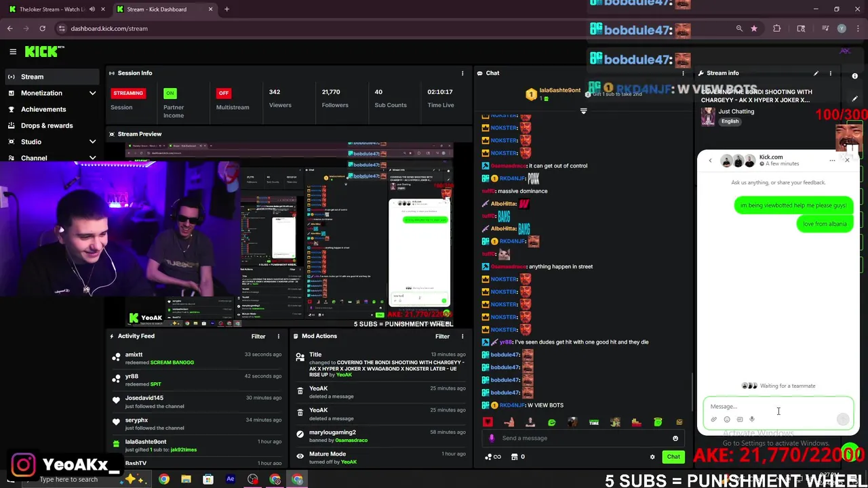Toggle the Multistream OFF badge
Viewport: 868px width, 488px height.
click(223, 93)
